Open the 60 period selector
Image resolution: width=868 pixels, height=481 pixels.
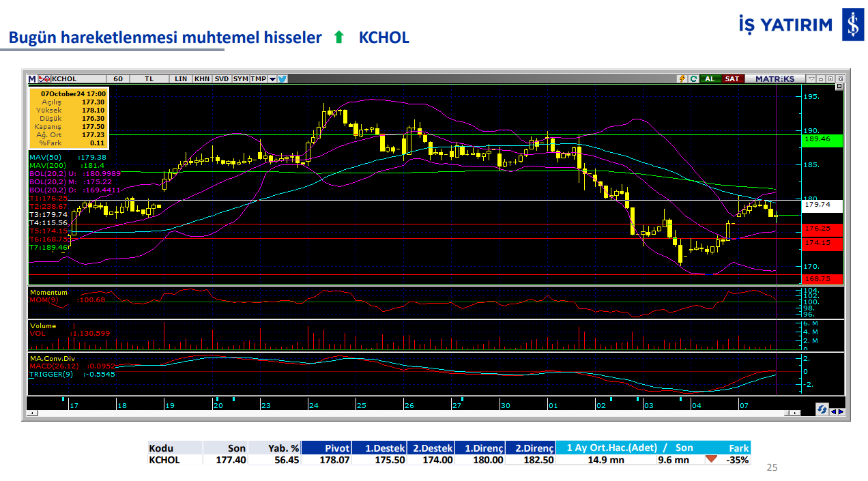[x=118, y=79]
